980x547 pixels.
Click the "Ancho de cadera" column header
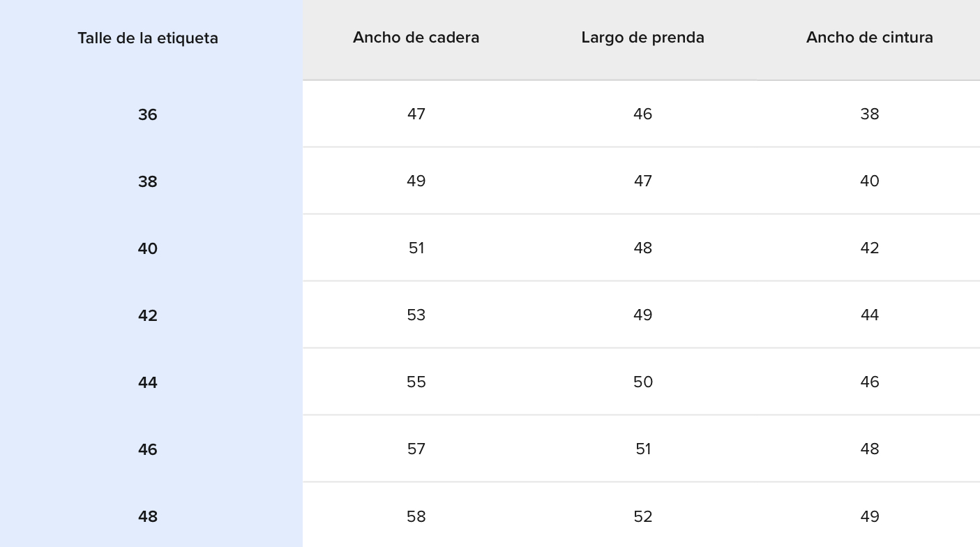coord(416,38)
